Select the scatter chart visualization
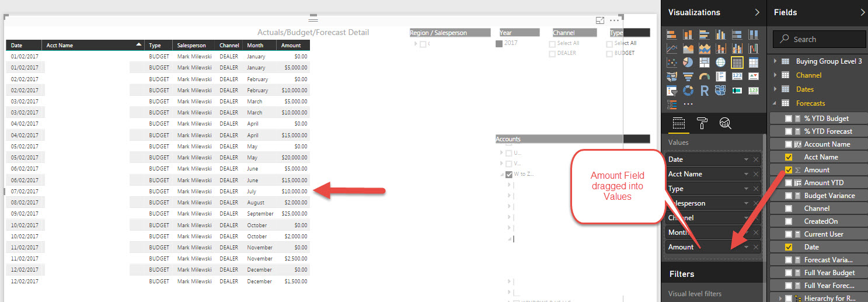This screenshot has width=868, height=302. [672, 63]
